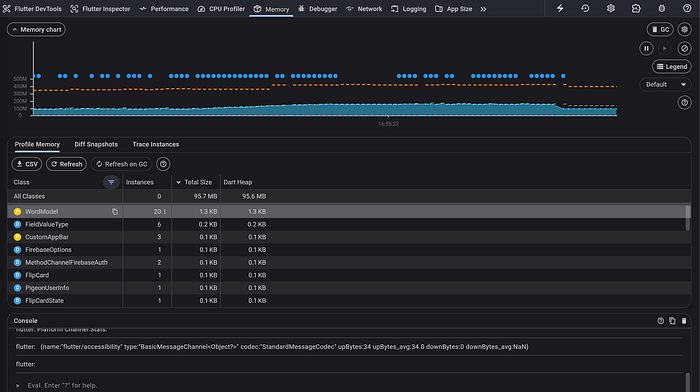Switch to Trace Instances tab
Image resolution: width=700 pixels, height=392 pixels.
click(x=156, y=144)
